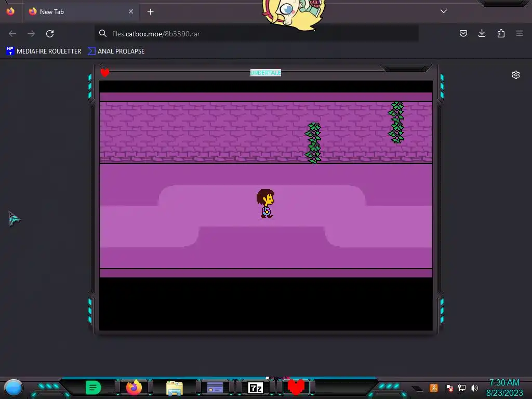This screenshot has width=532, height=399.
Task: Click the orange tray application icon
Action: coord(434,388)
